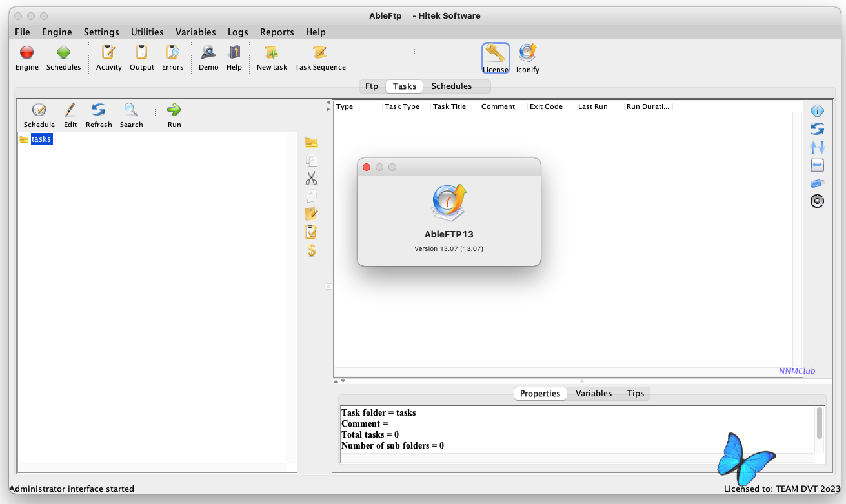Click the "Administrator interface started" status text
Viewport: 846px width, 504px height.
pyautogui.click(x=72, y=489)
